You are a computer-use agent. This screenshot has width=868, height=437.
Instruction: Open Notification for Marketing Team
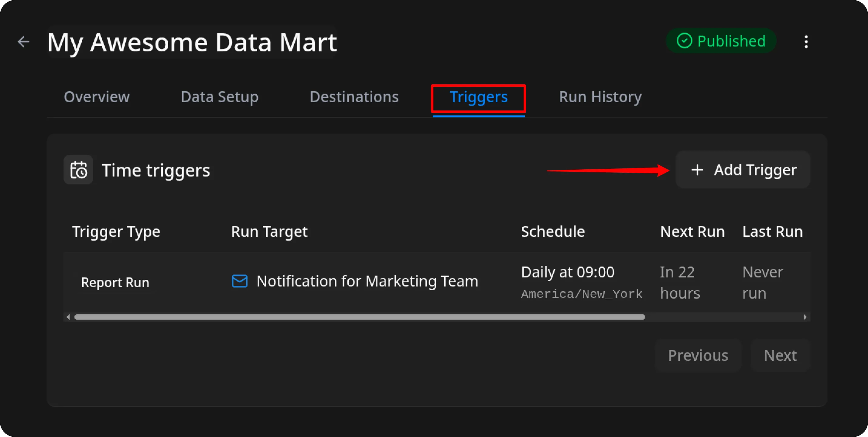tap(367, 281)
